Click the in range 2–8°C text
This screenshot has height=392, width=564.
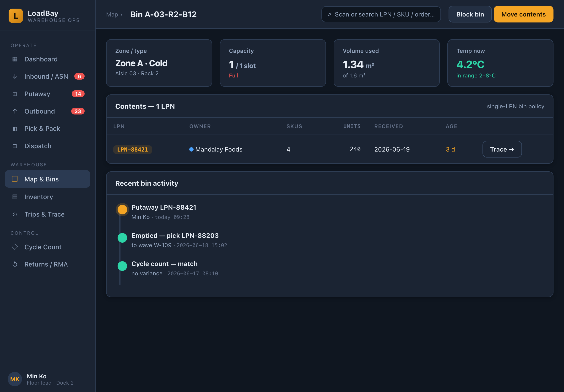[476, 76]
